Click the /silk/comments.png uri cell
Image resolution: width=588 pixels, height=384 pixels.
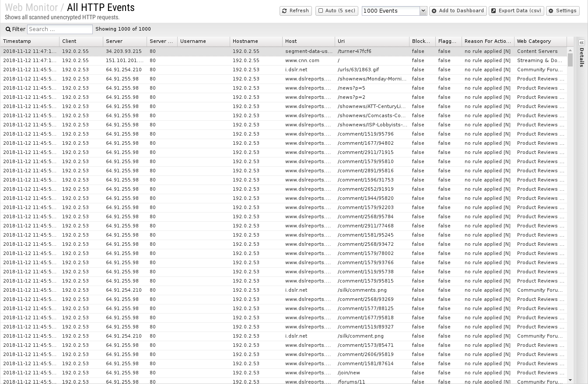click(372, 290)
